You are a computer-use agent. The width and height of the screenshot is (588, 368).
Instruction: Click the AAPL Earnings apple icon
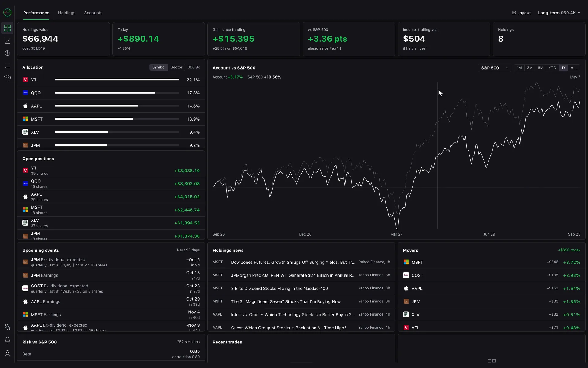(x=25, y=301)
